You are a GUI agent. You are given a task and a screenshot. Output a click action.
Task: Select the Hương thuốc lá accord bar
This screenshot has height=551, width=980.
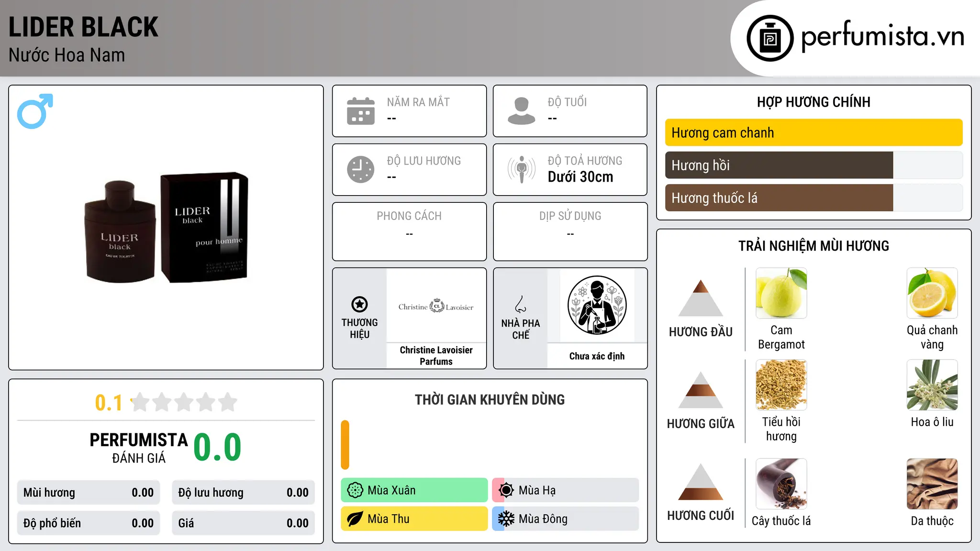(813, 198)
